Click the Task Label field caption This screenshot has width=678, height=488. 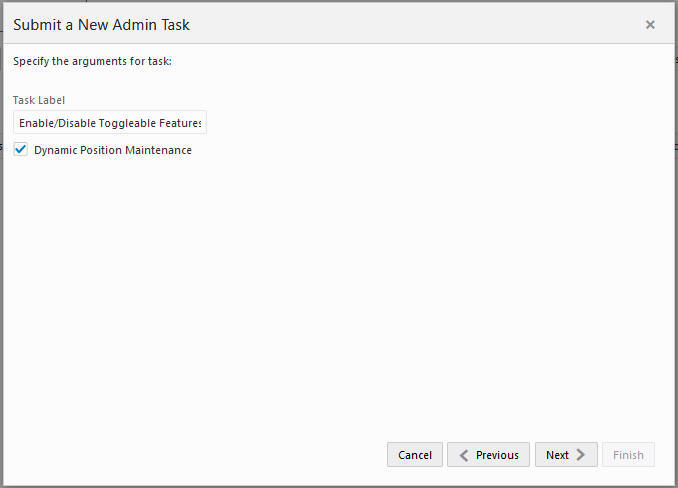point(39,100)
